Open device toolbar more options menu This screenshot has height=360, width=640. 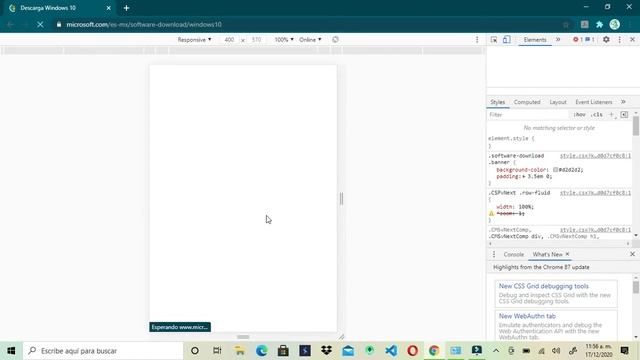click(x=477, y=40)
